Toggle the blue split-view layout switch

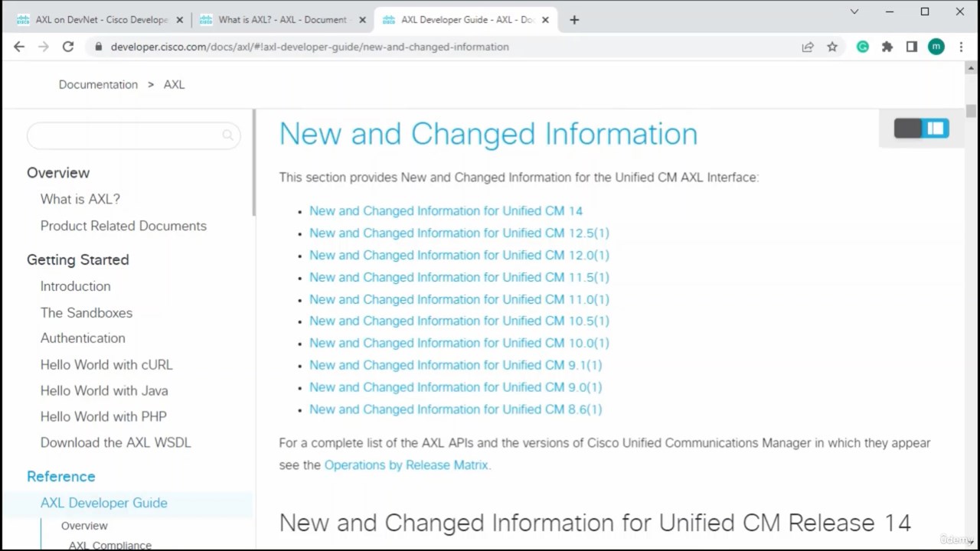936,129
